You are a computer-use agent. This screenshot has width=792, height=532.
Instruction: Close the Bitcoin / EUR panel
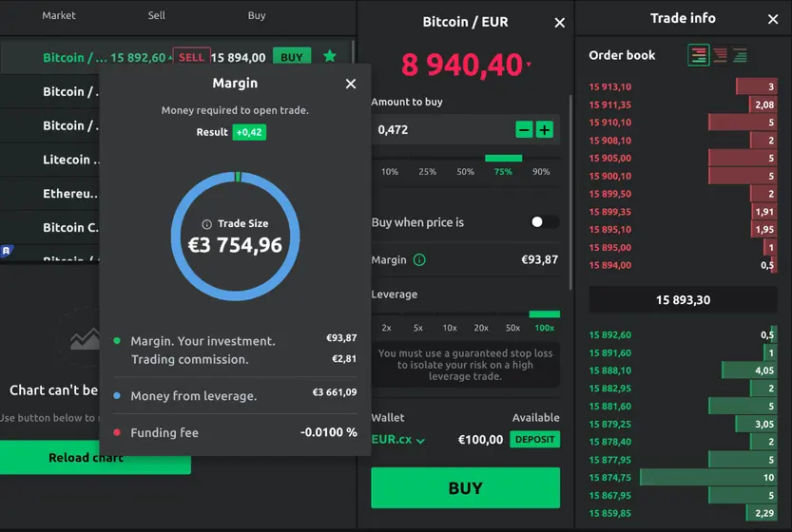click(x=560, y=23)
